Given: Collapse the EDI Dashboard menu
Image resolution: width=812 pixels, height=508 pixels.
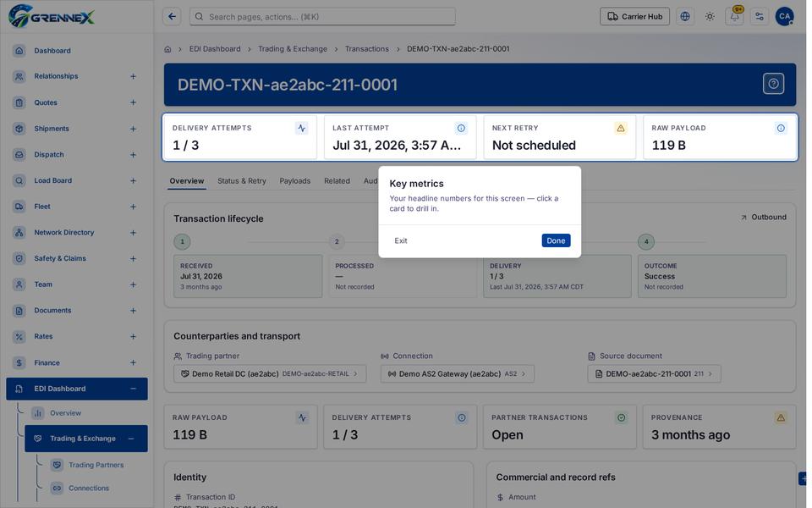Looking at the screenshot, I should click(133, 389).
